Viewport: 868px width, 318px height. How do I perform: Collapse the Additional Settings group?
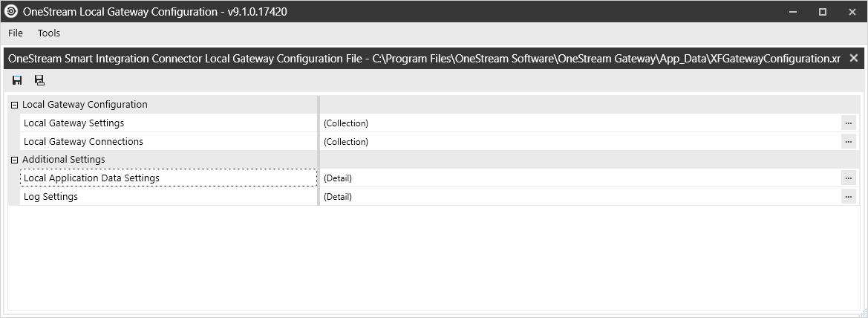[x=14, y=160]
